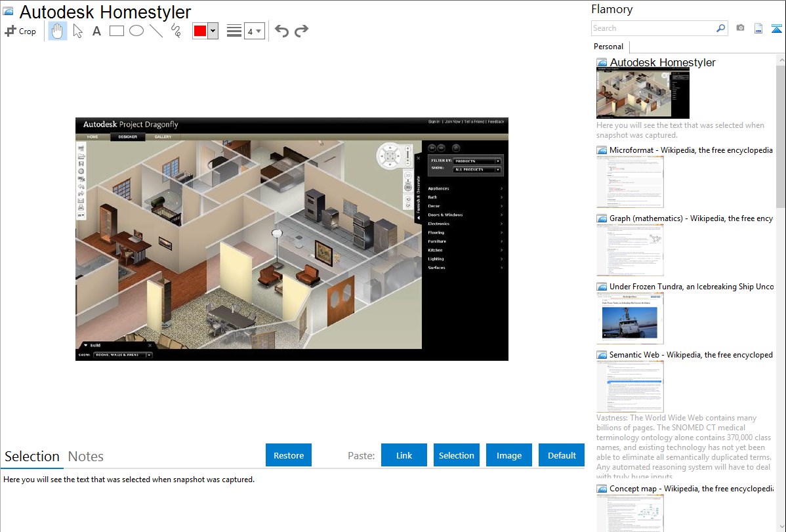This screenshot has height=532, width=786.
Task: Click the Concept map snapshot title
Action: tap(691, 489)
